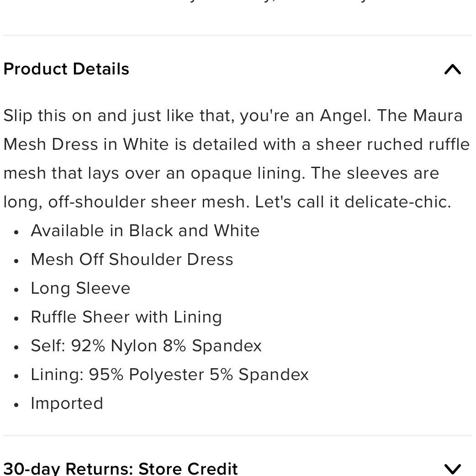476x476 pixels.
Task: Click the divider line above Product Details
Action: click(x=238, y=34)
